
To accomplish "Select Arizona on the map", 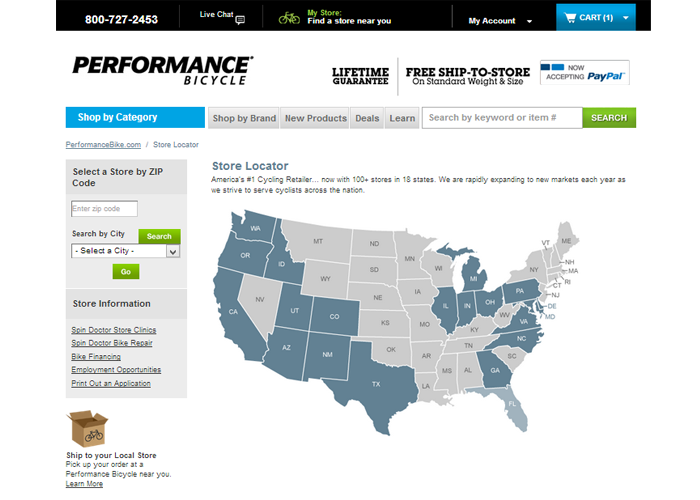I will tap(287, 347).
